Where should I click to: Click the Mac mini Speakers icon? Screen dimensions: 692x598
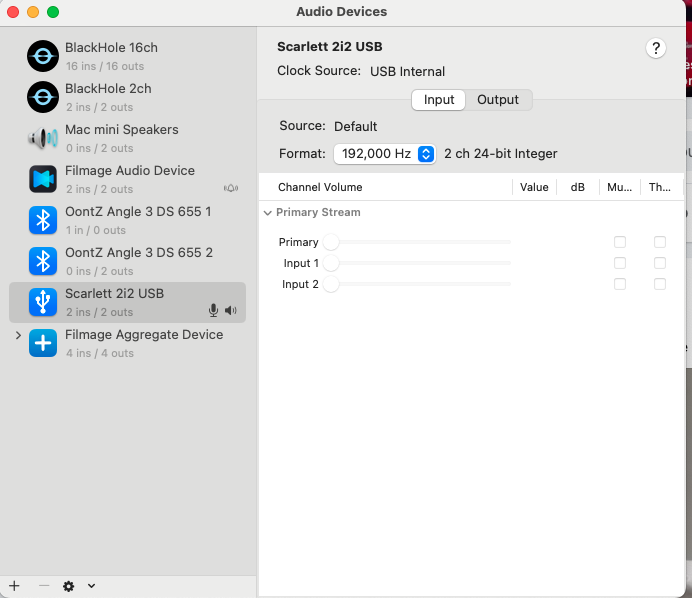coord(43,138)
